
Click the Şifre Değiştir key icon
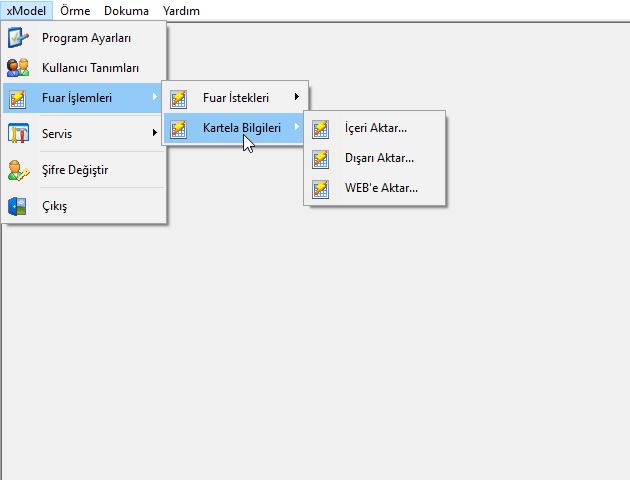(19, 170)
